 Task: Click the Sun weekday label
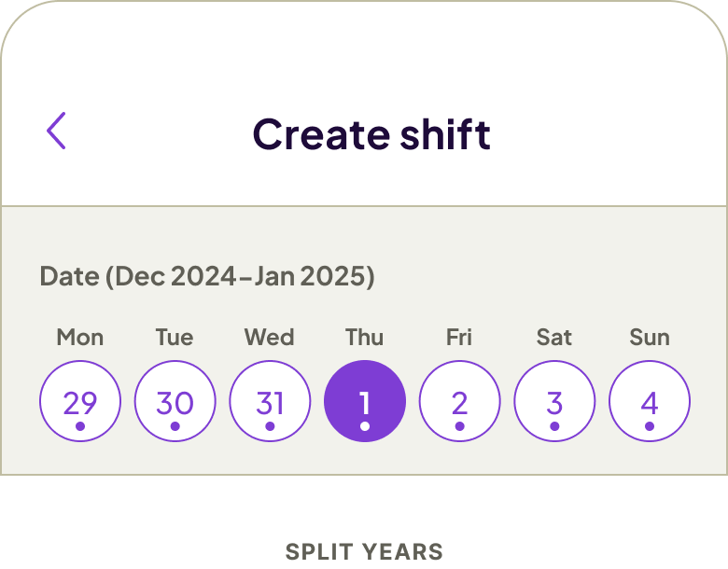[650, 337]
